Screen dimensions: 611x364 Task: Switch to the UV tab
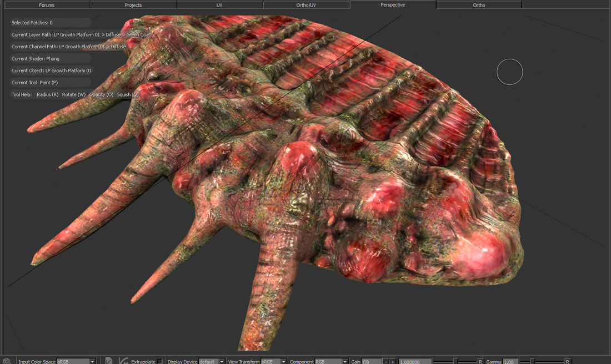(219, 5)
